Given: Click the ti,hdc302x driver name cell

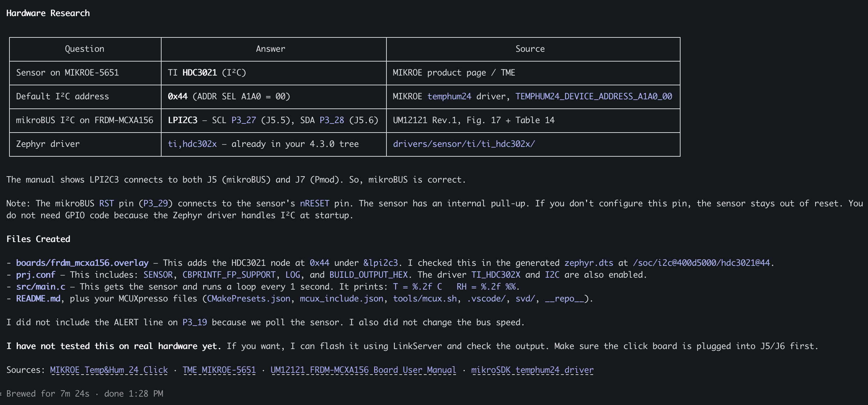Looking at the screenshot, I should pos(192,144).
